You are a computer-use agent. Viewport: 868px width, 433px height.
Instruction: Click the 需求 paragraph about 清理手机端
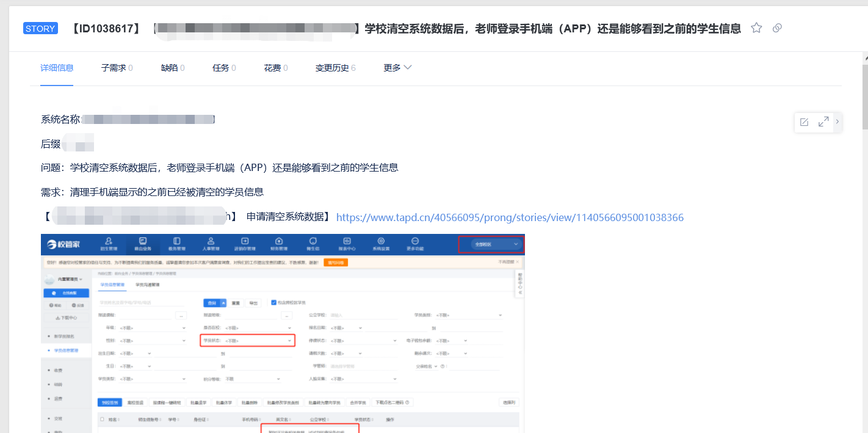(152, 192)
